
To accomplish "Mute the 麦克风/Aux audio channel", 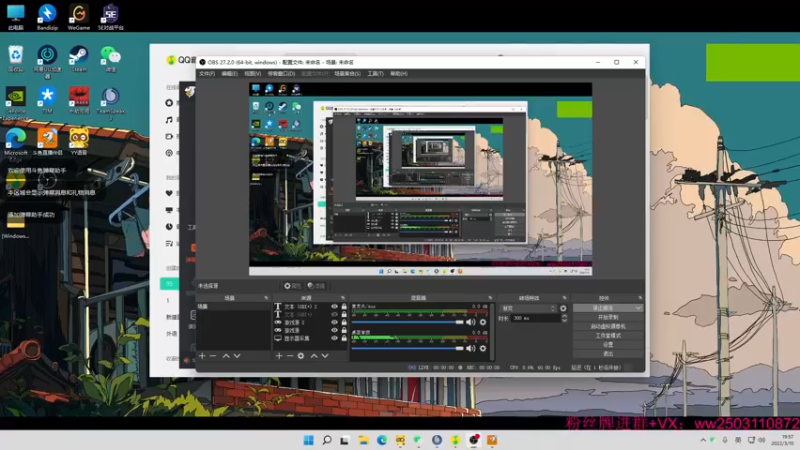I will tap(470, 322).
